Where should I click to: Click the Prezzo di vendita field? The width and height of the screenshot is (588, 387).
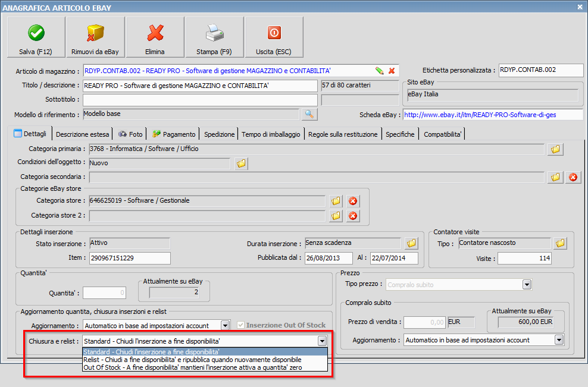coord(424,322)
